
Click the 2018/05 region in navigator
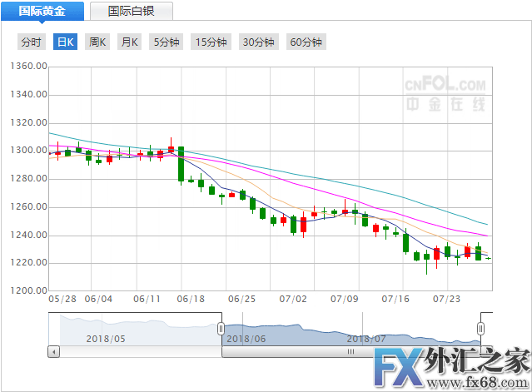click(x=106, y=339)
